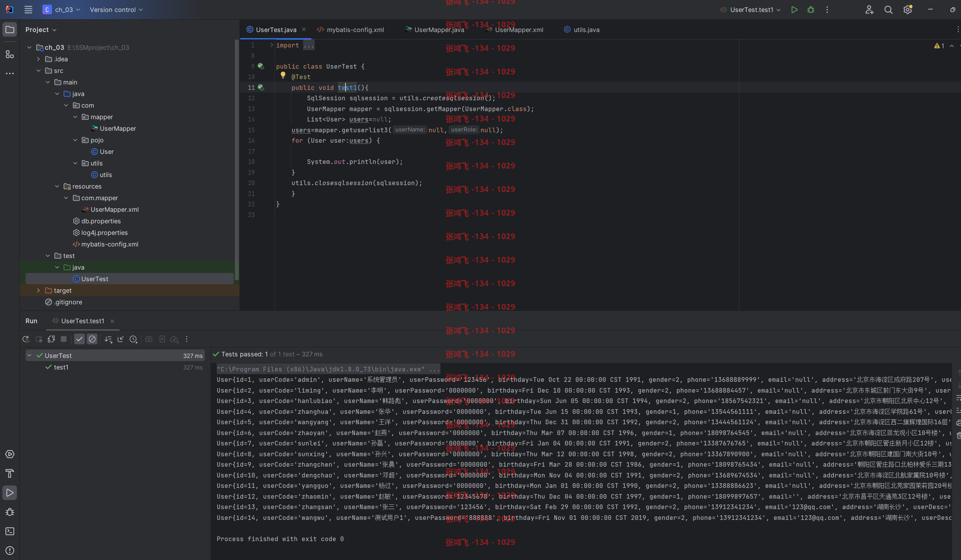The image size is (961, 560).
Task: Click the run gutter icon next to test1 method
Action: (261, 88)
